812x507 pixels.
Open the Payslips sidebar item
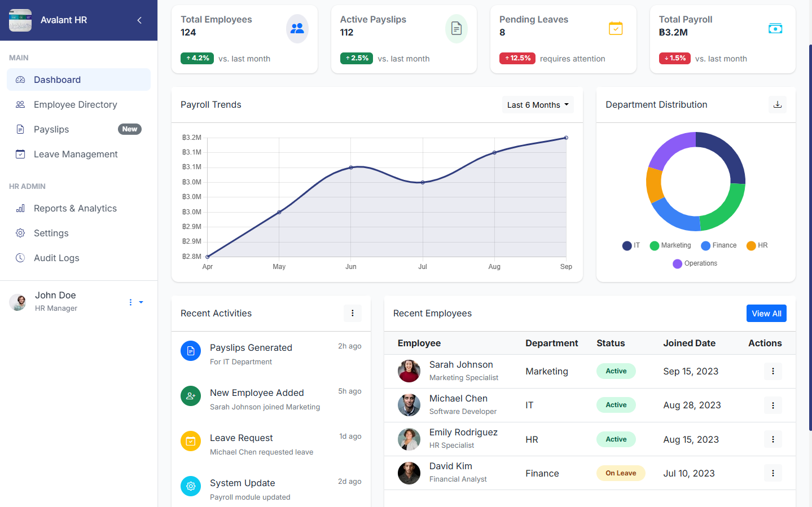click(x=51, y=129)
